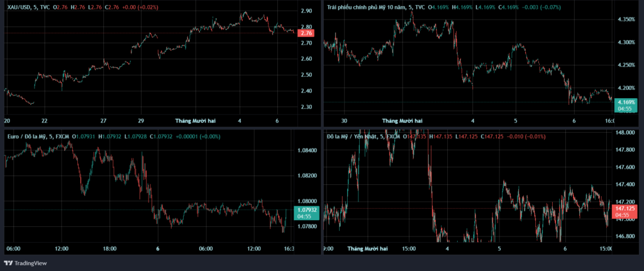Click the 1.07932 EUR/USD price label
This screenshot has height=271, width=644.
click(x=306, y=209)
